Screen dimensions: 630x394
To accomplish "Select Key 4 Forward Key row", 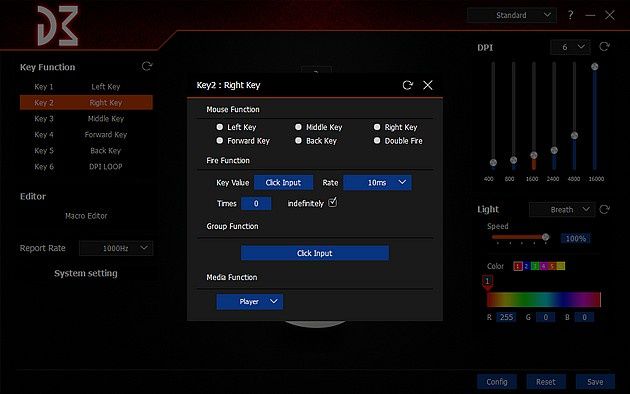I will pyautogui.click(x=86, y=135).
